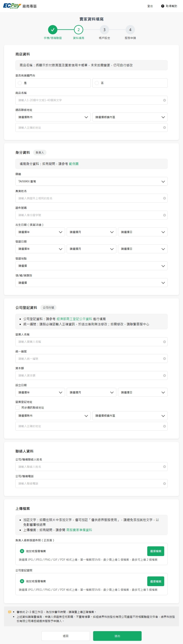Click step 4 服務申請 in progress bar
This screenshot has width=183, height=644.
[130, 30]
